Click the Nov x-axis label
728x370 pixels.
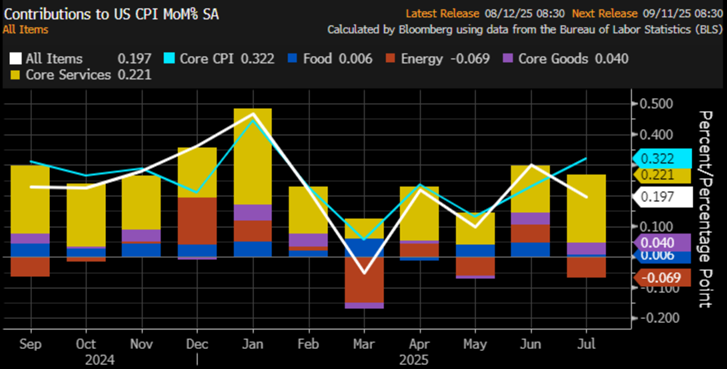[x=142, y=344]
